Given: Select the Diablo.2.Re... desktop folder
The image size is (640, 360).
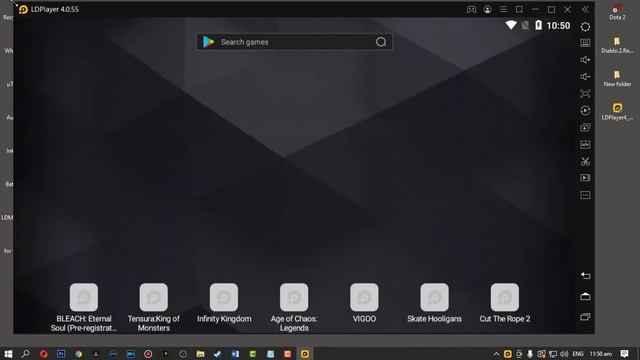Looking at the screenshot, I should 617,45.
